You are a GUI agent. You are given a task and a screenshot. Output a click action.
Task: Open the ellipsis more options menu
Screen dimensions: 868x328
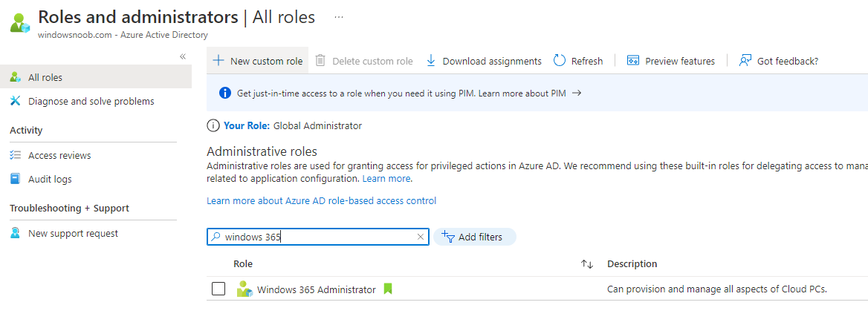pyautogui.click(x=339, y=17)
